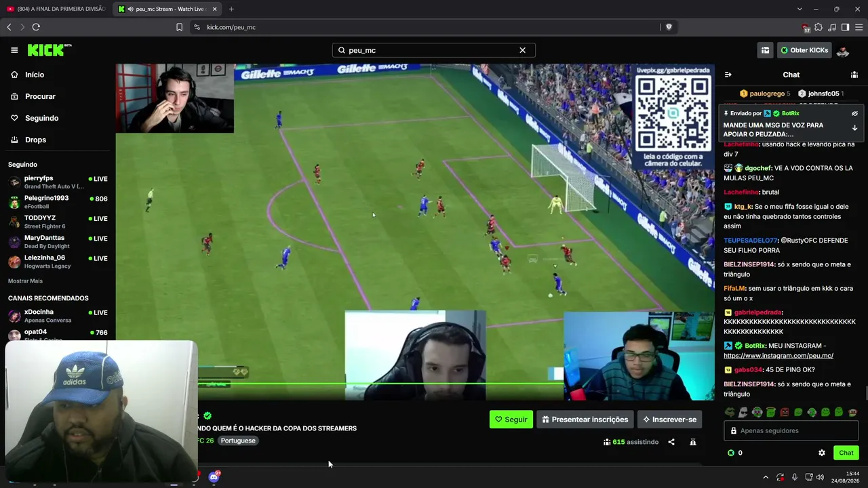Image resolution: width=868 pixels, height=488 pixels.
Task: Click the green Chat send button
Action: pyautogui.click(x=846, y=453)
